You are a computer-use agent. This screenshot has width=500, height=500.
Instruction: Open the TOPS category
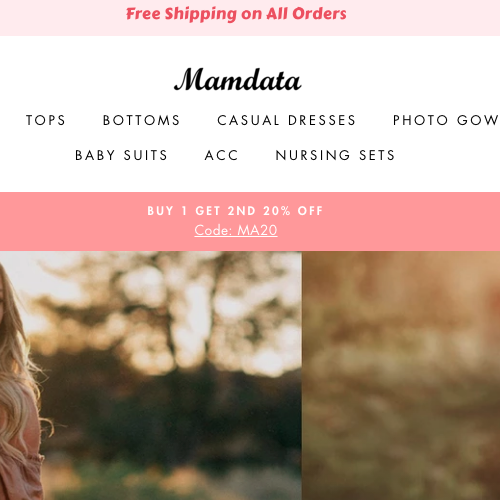pos(46,120)
